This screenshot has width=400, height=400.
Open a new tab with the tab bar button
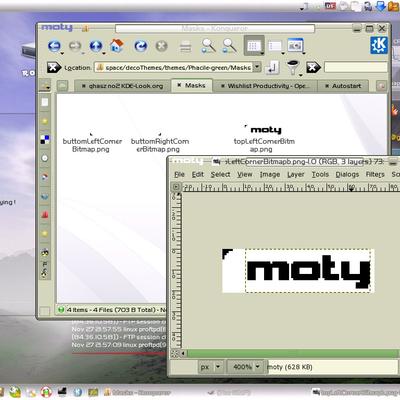click(62, 86)
